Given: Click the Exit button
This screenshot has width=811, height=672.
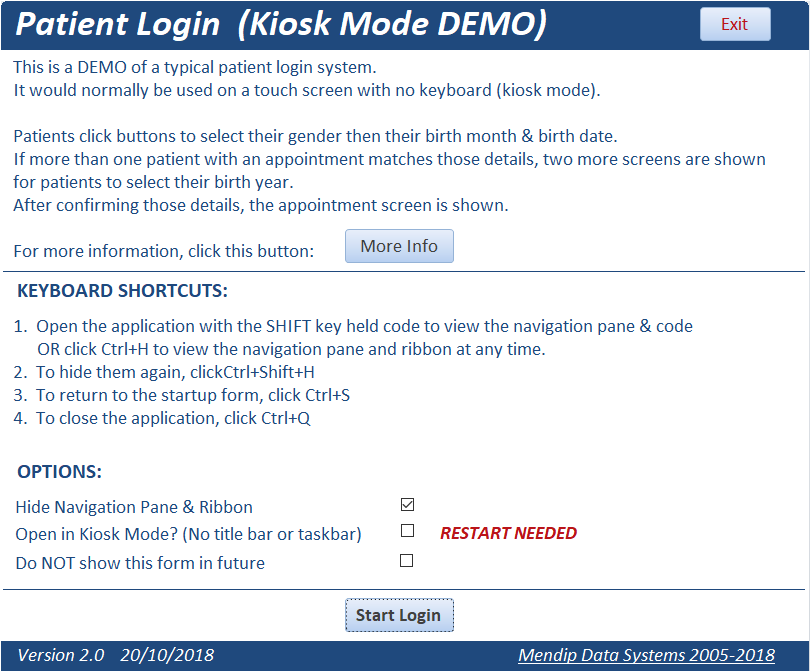Looking at the screenshot, I should tap(735, 24).
